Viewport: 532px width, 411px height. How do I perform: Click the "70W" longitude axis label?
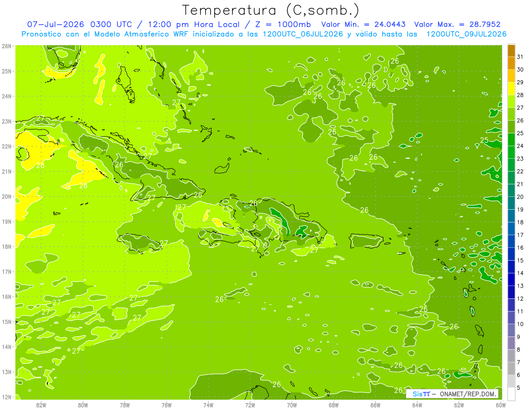[292, 405]
